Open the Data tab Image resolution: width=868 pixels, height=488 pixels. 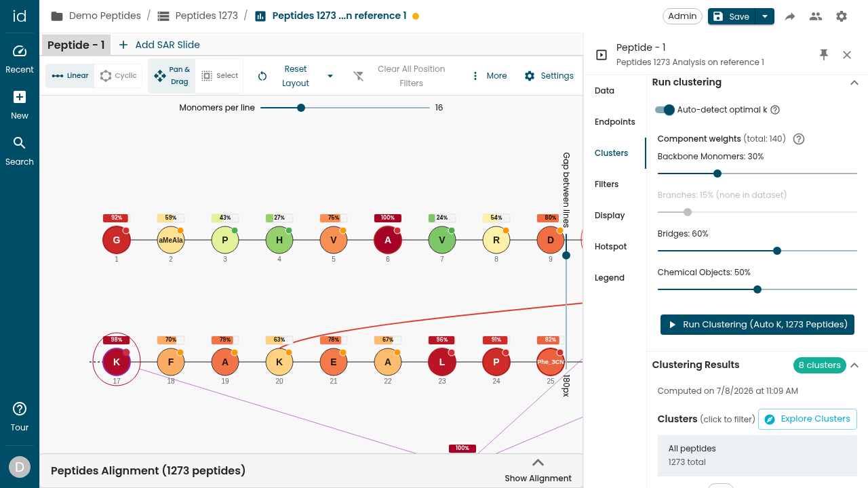(604, 91)
